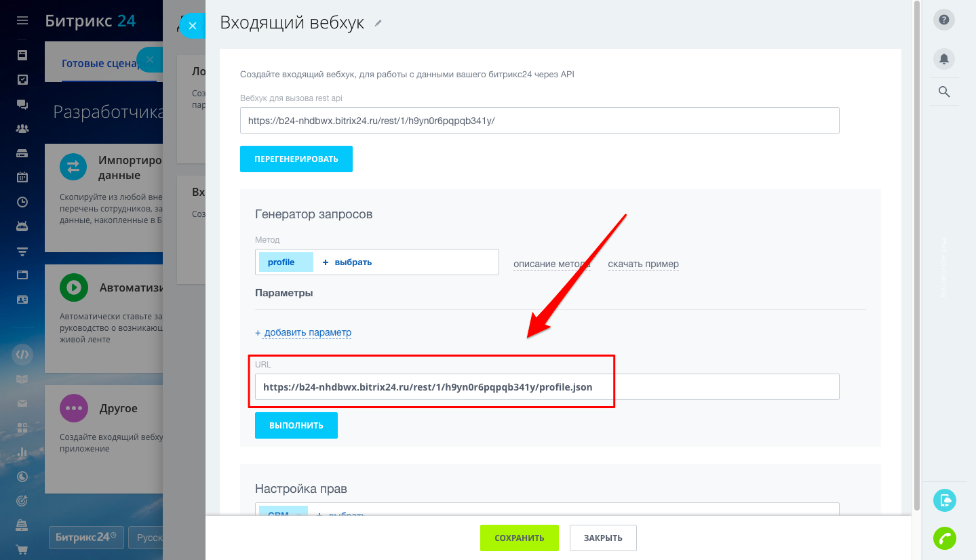Viewport: 976px width, 560px height.
Task: Click the Закрыть button
Action: click(x=603, y=538)
